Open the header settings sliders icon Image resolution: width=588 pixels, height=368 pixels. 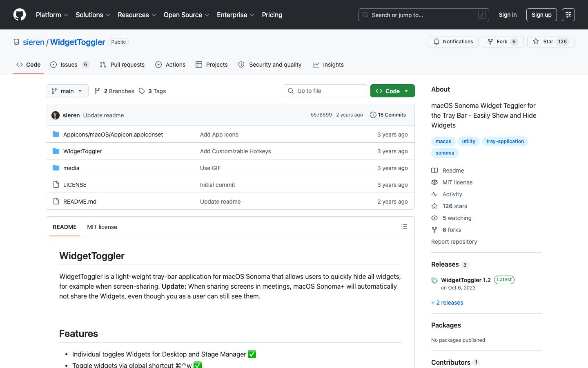tap(568, 15)
